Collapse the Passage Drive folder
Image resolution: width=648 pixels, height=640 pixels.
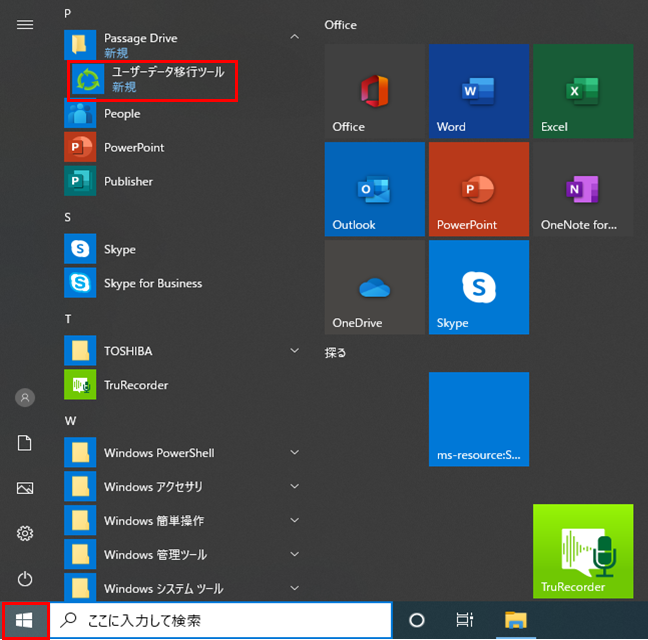point(295,37)
